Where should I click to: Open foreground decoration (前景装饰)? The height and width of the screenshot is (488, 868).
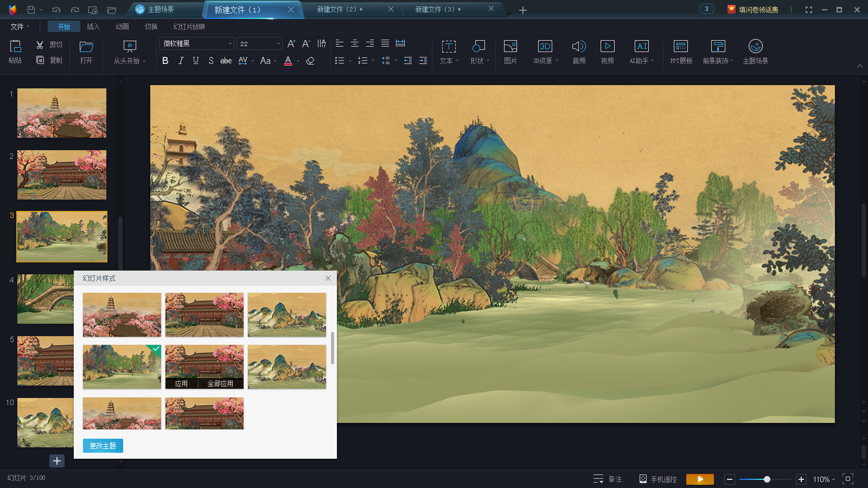tap(718, 52)
